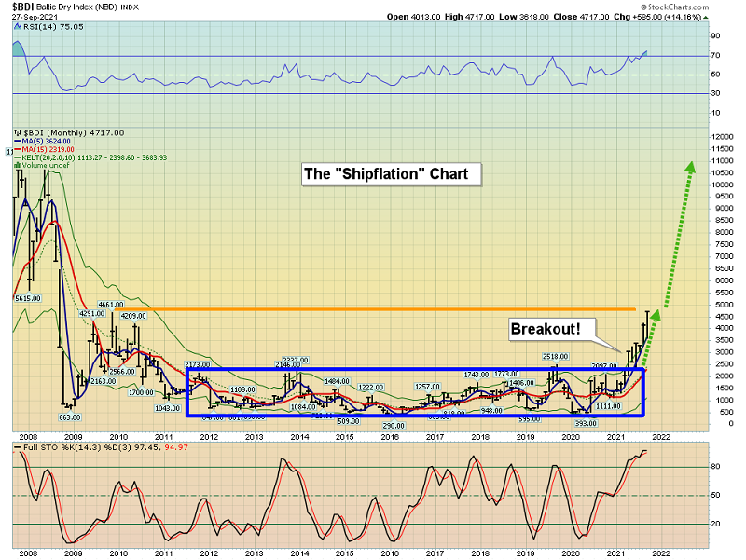Click the 393.00 low price label
Screen dimensions: 746x560
tap(587, 423)
